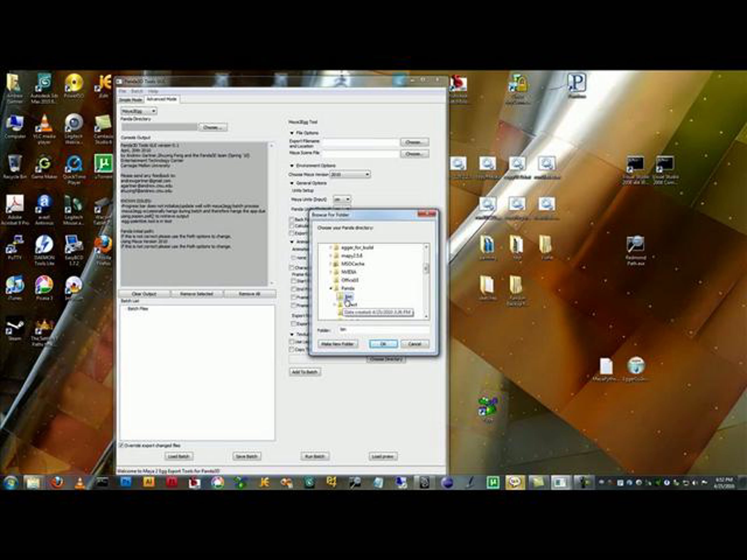Click the Load Batch button

179,456
